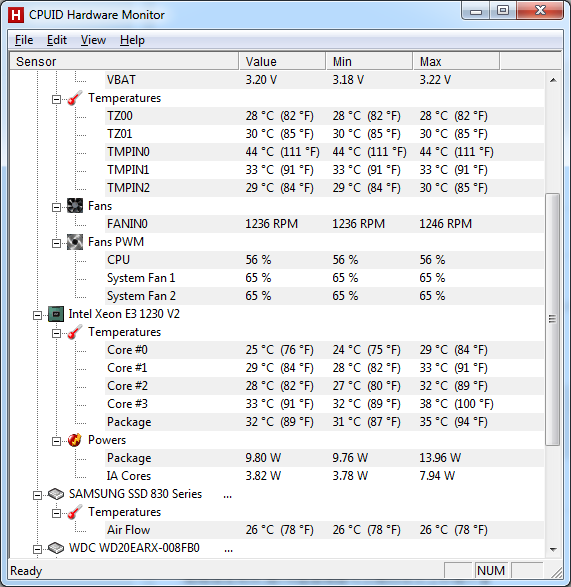
Task: Click the Sensor column header
Action: pos(124,61)
